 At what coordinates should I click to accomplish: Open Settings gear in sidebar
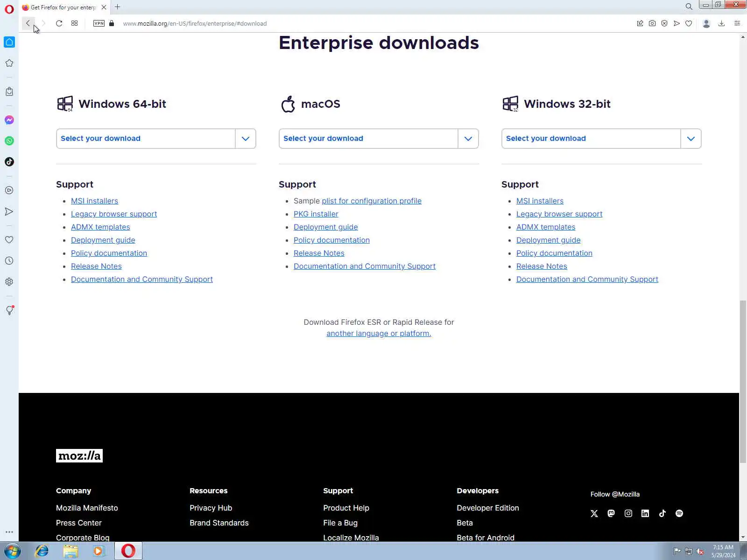point(9,282)
